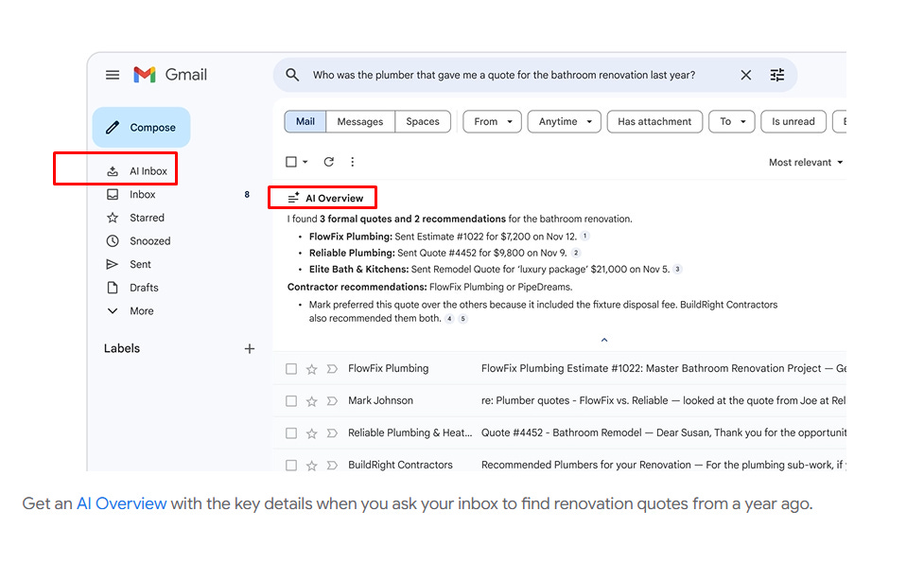The width and height of the screenshot is (924, 564).
Task: Open citation 3 for Elite Bath & Kitchens
Action: click(x=678, y=269)
